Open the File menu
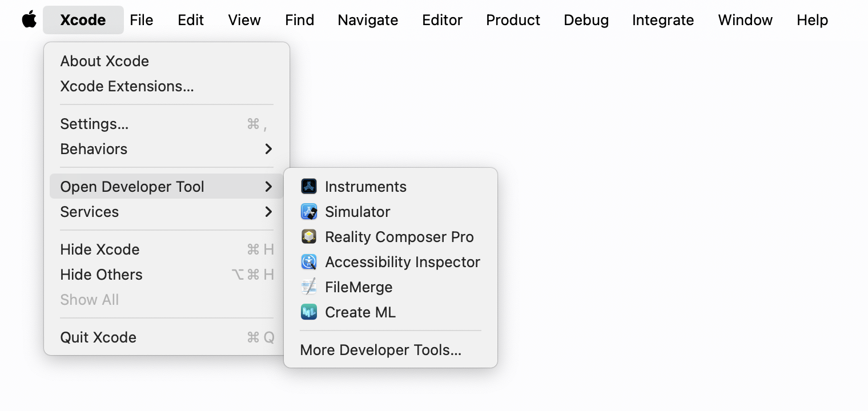The width and height of the screenshot is (868, 411). click(142, 20)
